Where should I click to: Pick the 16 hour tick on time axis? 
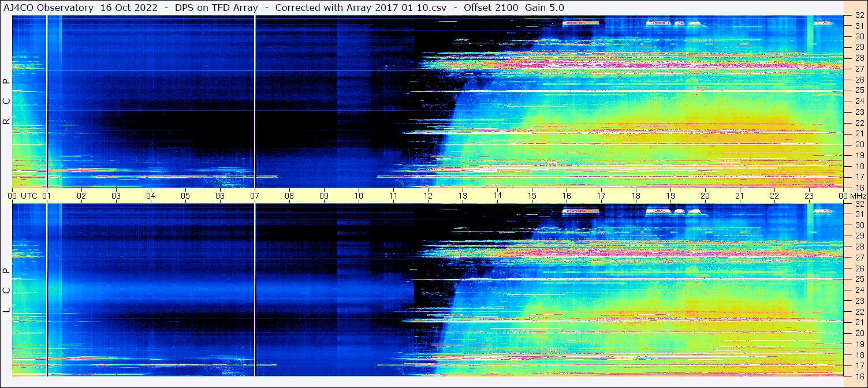click(567, 196)
